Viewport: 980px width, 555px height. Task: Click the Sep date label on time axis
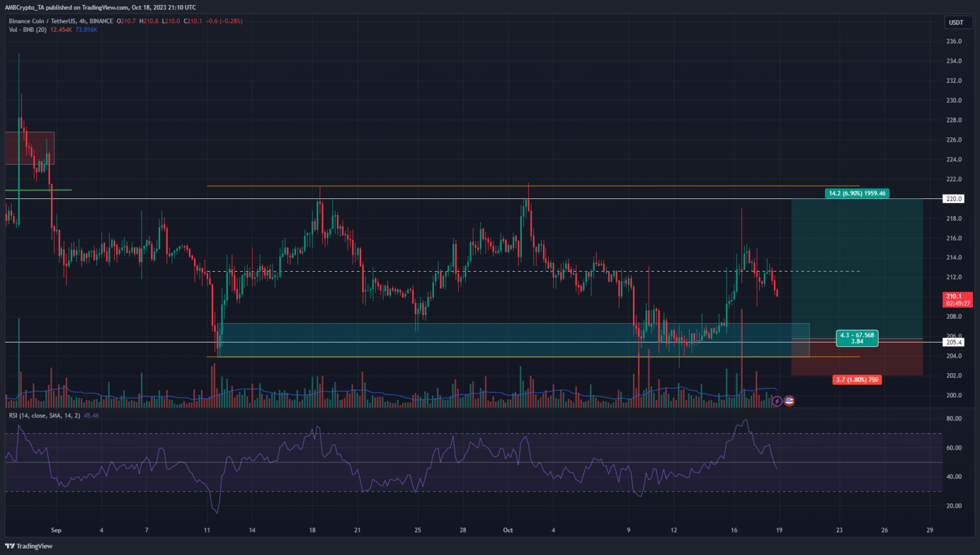pos(56,530)
